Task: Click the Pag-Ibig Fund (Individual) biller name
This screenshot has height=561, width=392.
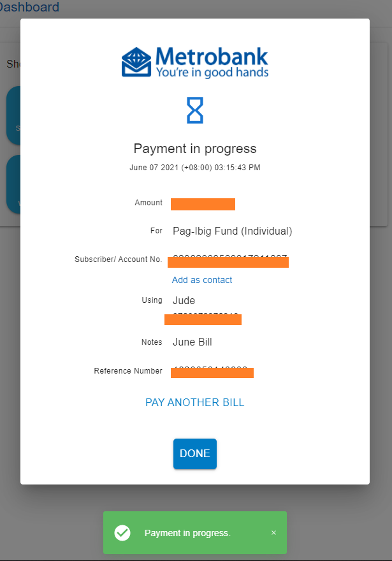Action: [233, 231]
